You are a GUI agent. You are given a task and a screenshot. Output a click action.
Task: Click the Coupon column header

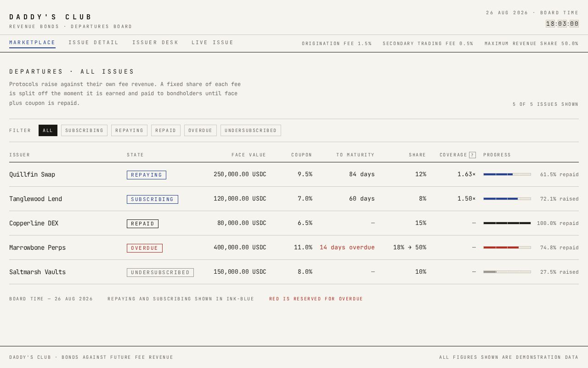tap(302, 155)
